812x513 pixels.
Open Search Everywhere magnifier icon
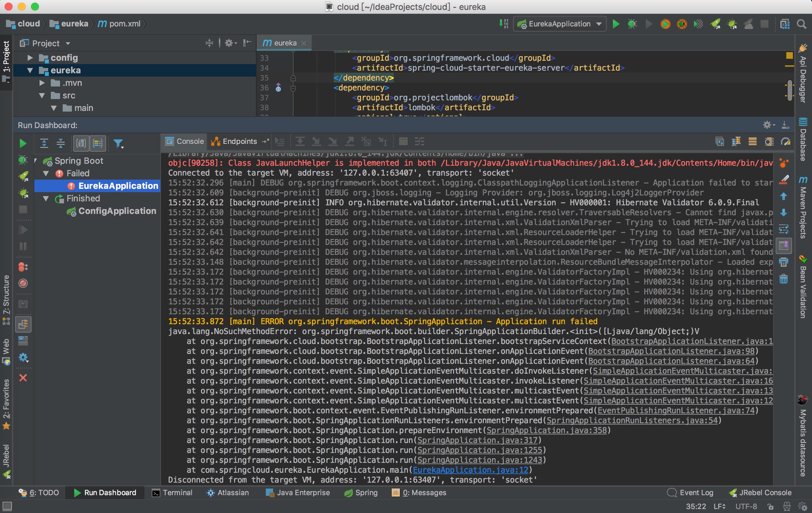801,24
